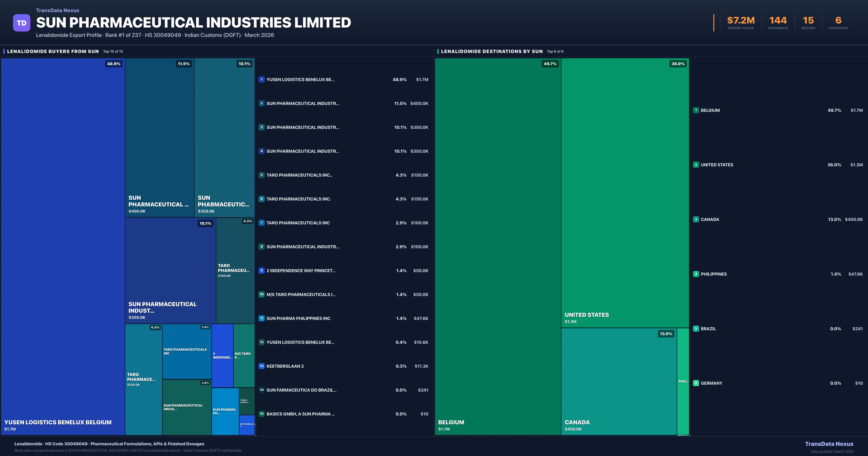Click rank 6 badge beside Germany
The image size is (868, 456).
point(696,383)
